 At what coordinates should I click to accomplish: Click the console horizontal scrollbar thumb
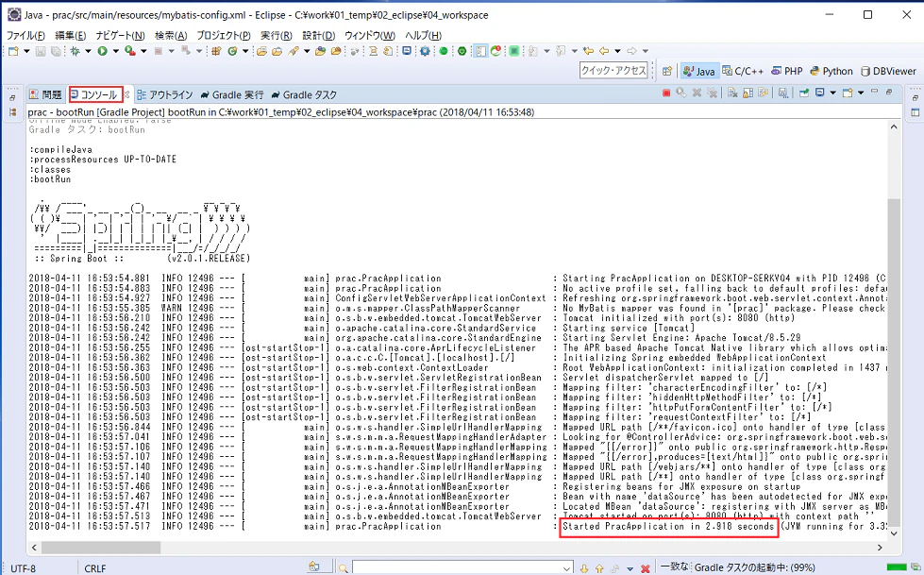(x=101, y=548)
